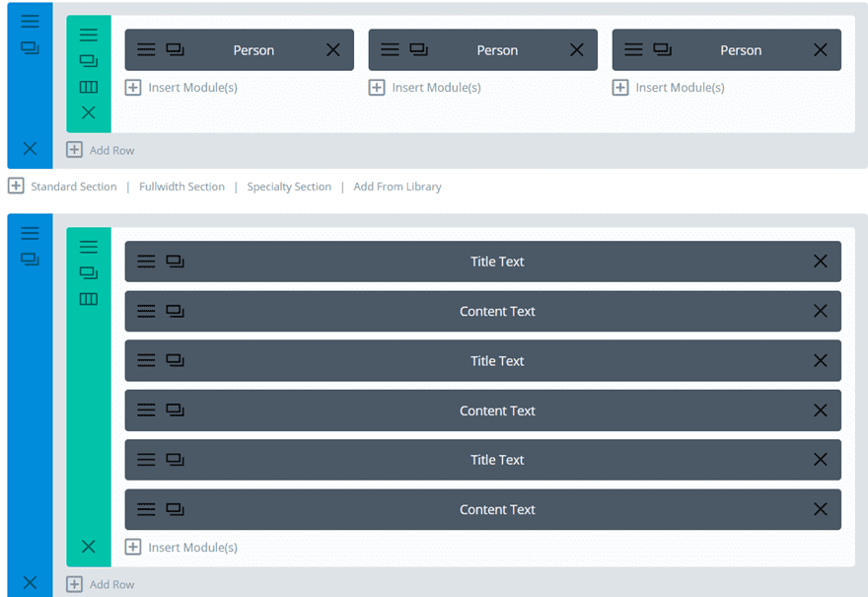Open settings of the middle Person module
This screenshot has width=868, height=597.
[390, 50]
